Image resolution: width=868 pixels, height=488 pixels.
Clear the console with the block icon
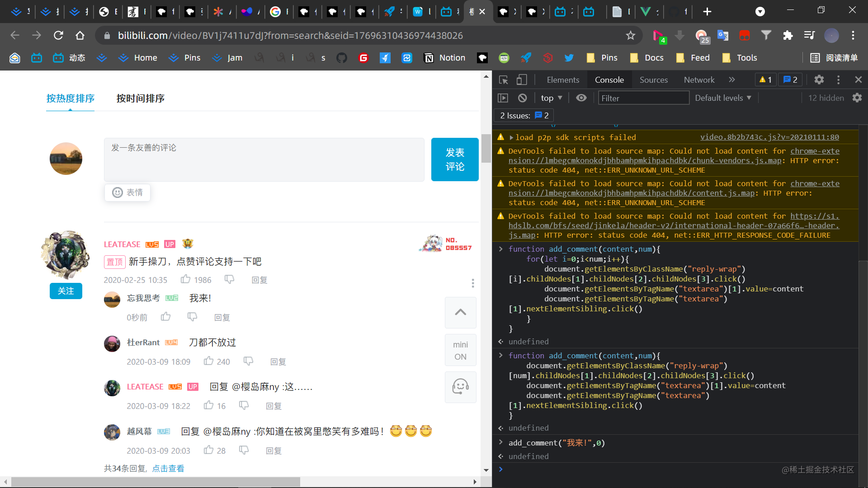click(x=522, y=98)
